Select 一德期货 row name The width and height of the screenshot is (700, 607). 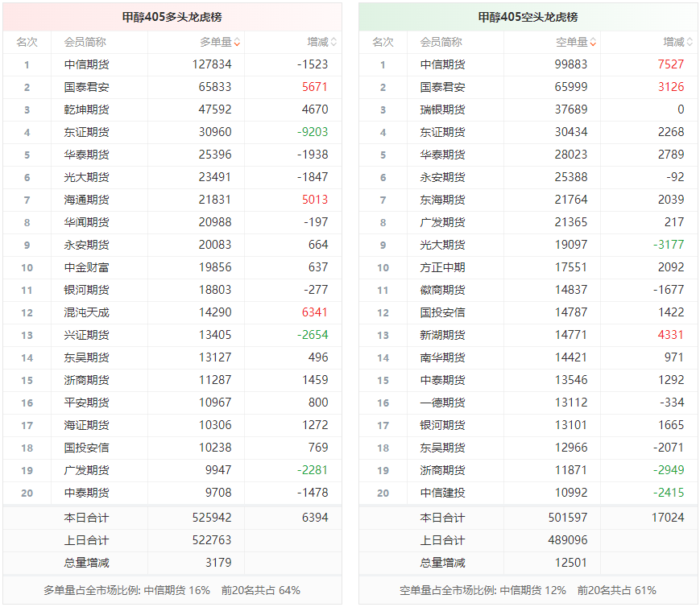point(442,403)
